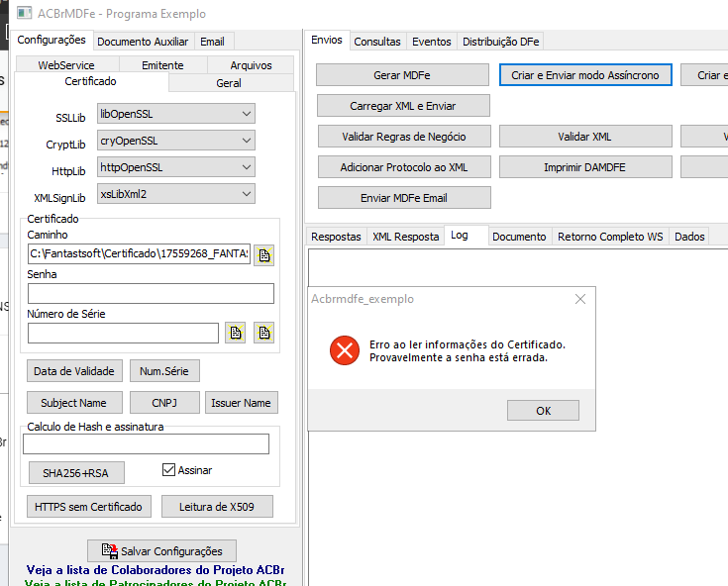The height and width of the screenshot is (586, 728).
Task: Click the Calculo de Hash input field
Action: pos(146,444)
